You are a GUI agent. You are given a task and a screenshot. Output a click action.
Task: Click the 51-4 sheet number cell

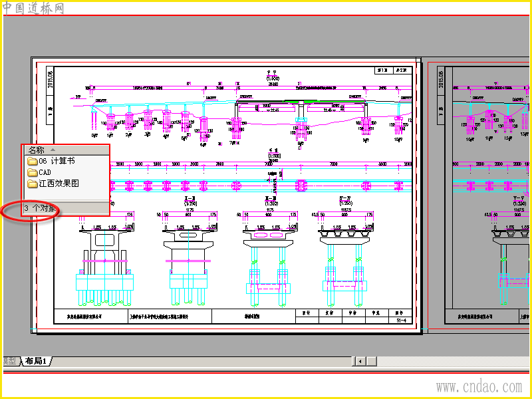click(401, 321)
